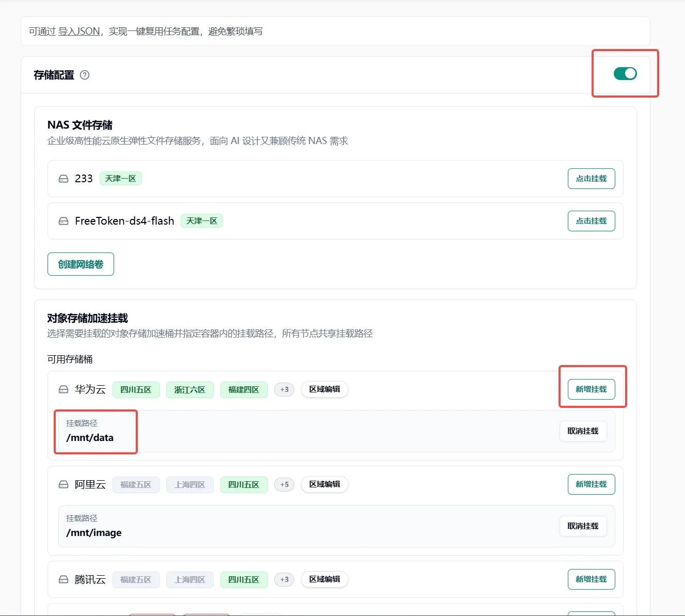Expand the +3 regions badge for 腾讯云
This screenshot has width=685, height=616.
284,579
